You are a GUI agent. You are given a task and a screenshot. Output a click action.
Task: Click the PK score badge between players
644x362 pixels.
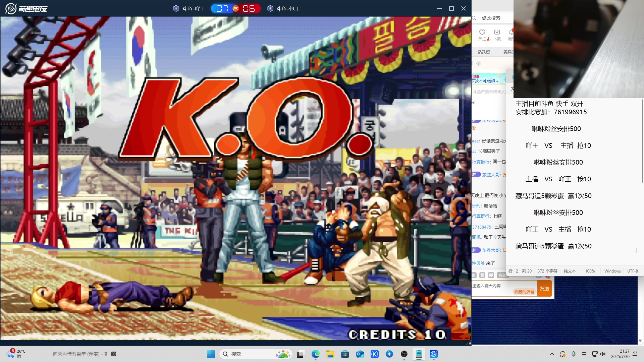coord(235,8)
